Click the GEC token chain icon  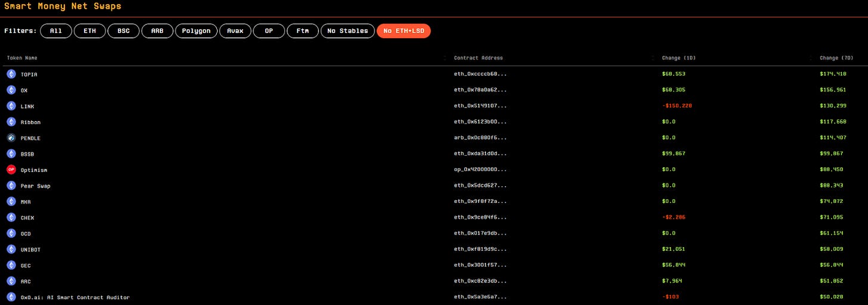[x=11, y=265]
